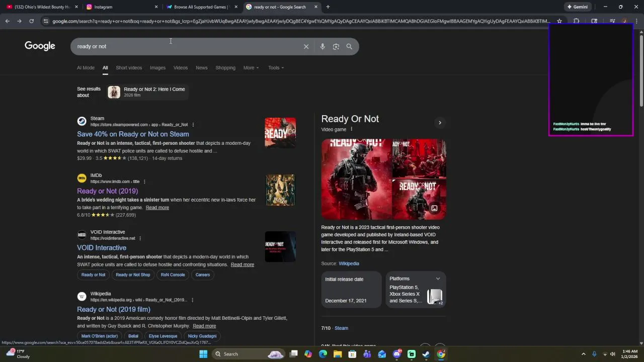Screen dimensions: 644x362
Task: Click the Careers chip under VOID Interactive
Action: point(203,275)
